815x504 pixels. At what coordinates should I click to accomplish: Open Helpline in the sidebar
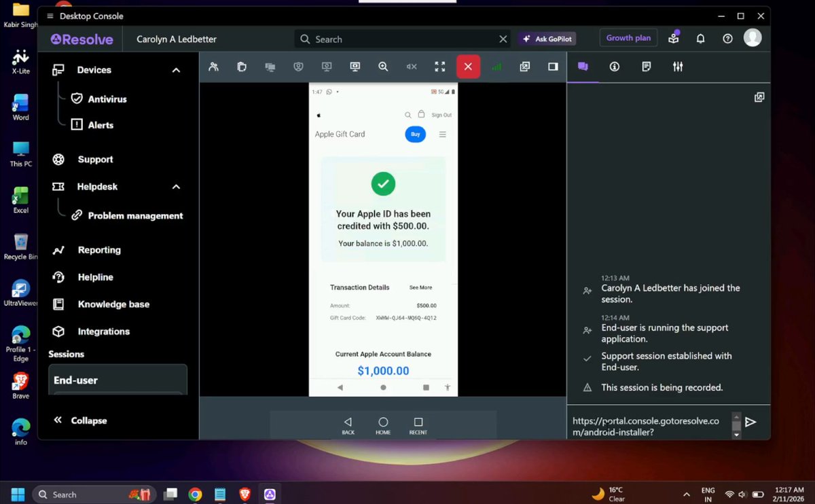coord(83,277)
